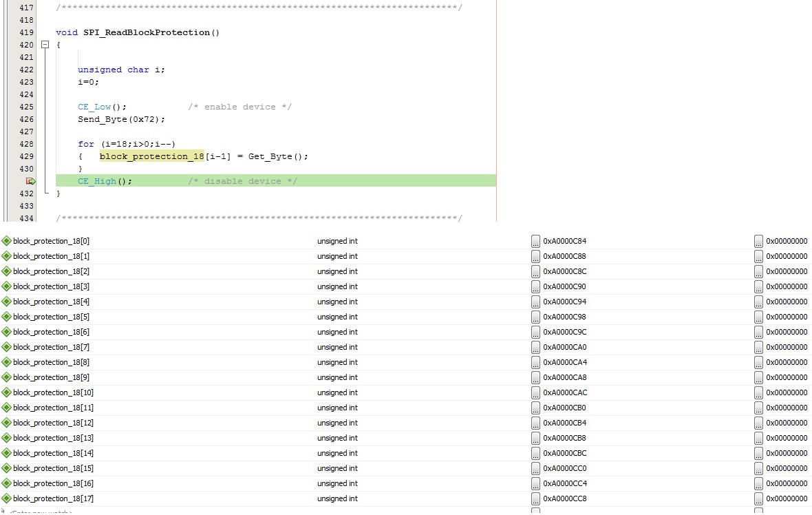Click the diamond icon for block_protection_18[15]
Screen dimensions: 812x515
coord(6,468)
